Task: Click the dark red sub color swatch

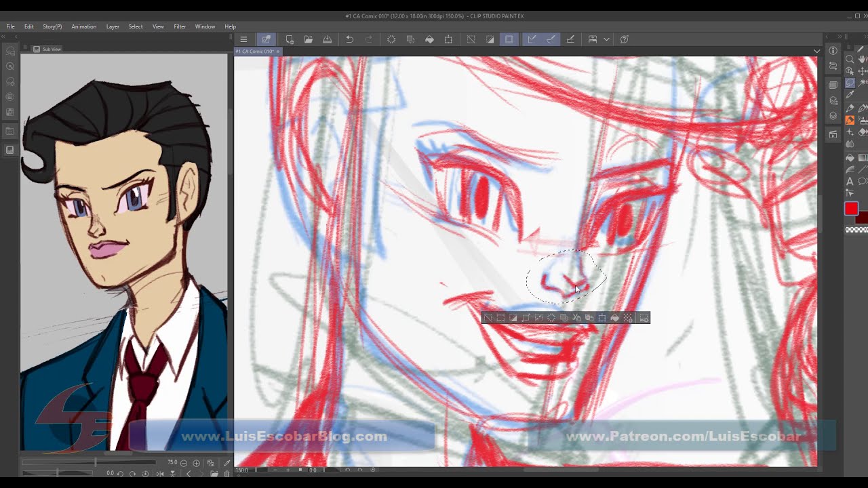Action: [863, 218]
